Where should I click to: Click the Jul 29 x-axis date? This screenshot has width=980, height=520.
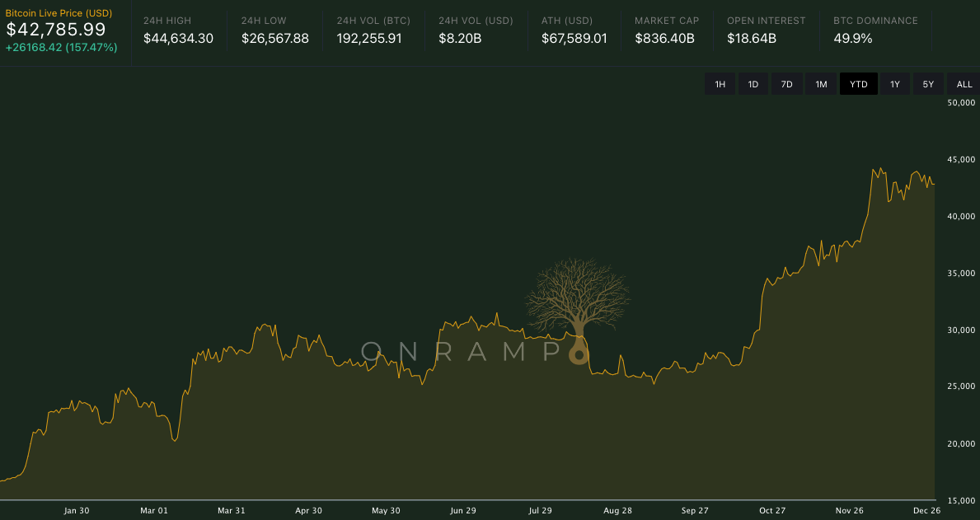point(541,511)
